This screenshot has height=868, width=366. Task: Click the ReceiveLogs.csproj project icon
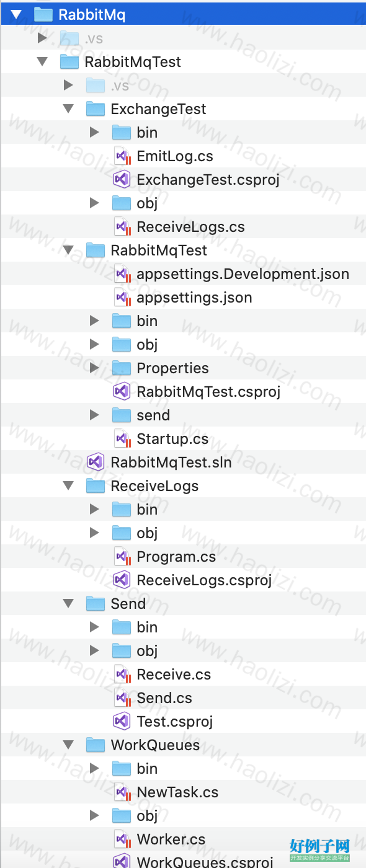(x=122, y=580)
